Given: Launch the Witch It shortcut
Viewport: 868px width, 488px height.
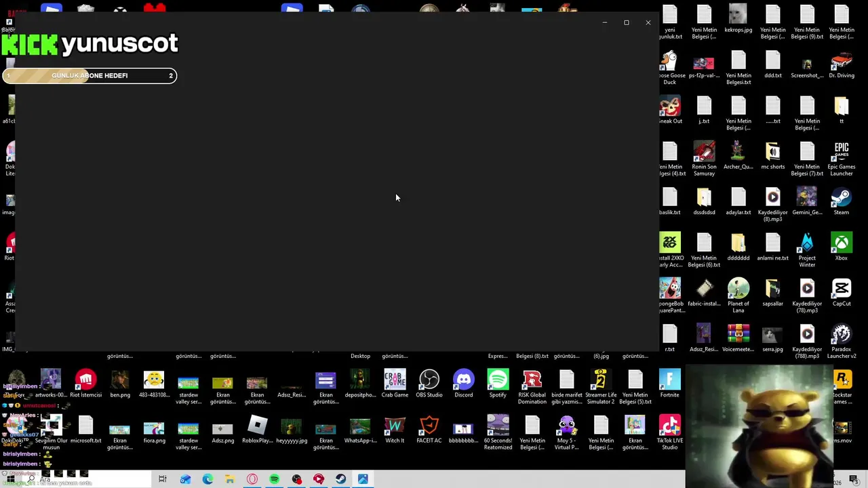Looking at the screenshot, I should [395, 429].
